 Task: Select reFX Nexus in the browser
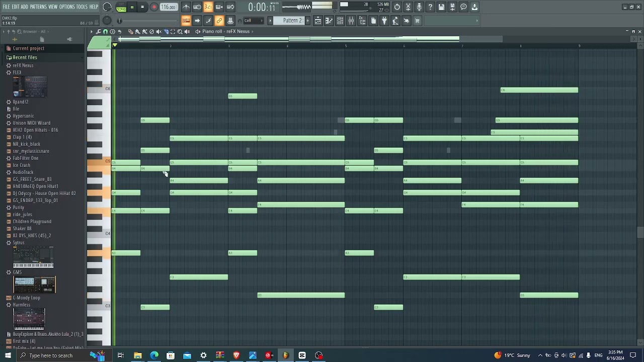[x=23, y=65]
